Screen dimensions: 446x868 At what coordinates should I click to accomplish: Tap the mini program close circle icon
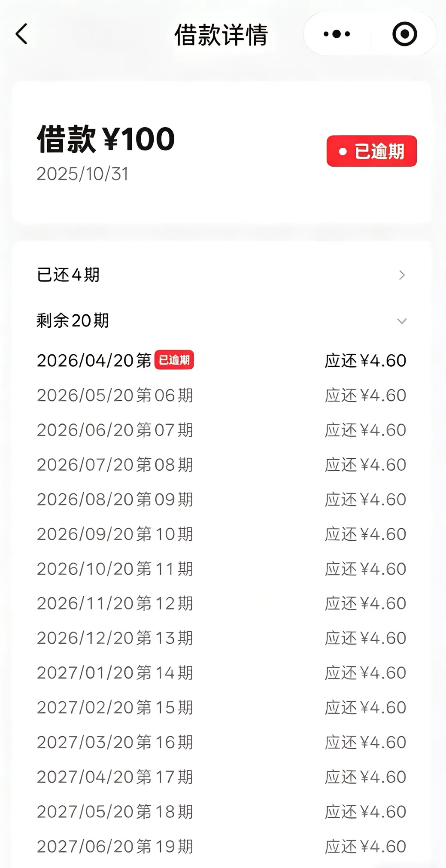click(404, 34)
